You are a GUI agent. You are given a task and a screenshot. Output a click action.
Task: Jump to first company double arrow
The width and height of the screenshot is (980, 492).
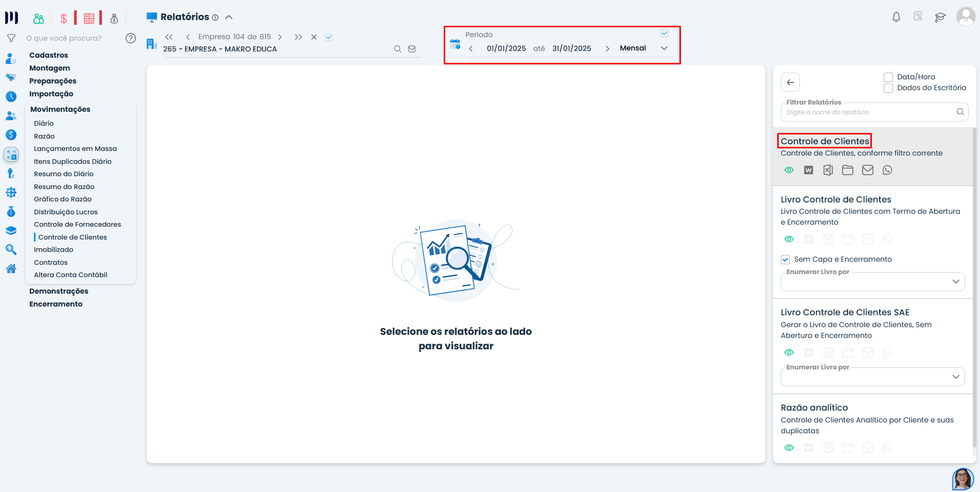[x=169, y=37]
